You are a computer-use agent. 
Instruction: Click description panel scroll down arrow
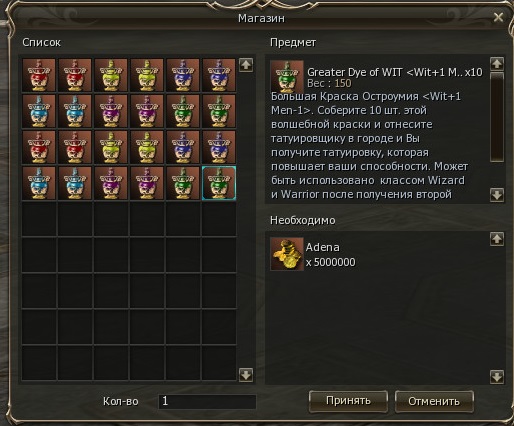(497, 195)
